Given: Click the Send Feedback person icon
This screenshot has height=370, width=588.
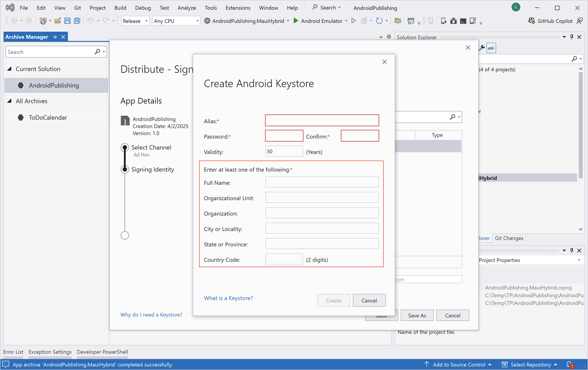Looking at the screenshot, I should (x=579, y=21).
